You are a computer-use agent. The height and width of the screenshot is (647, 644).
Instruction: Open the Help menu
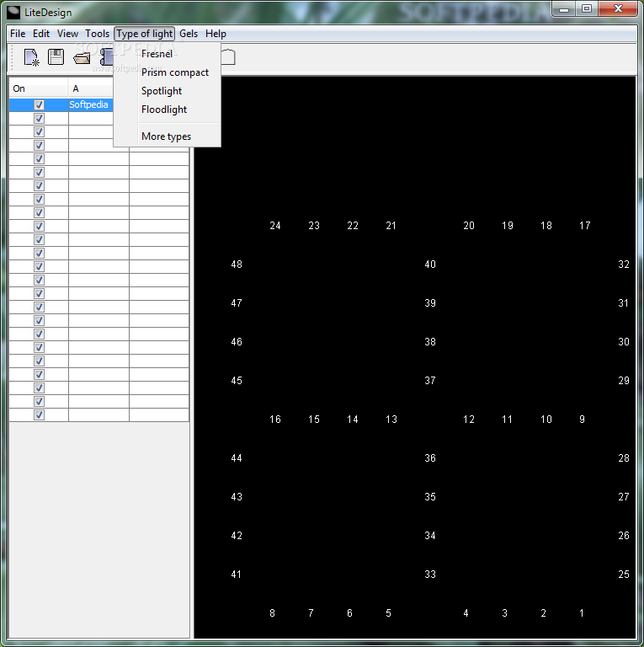[x=216, y=34]
